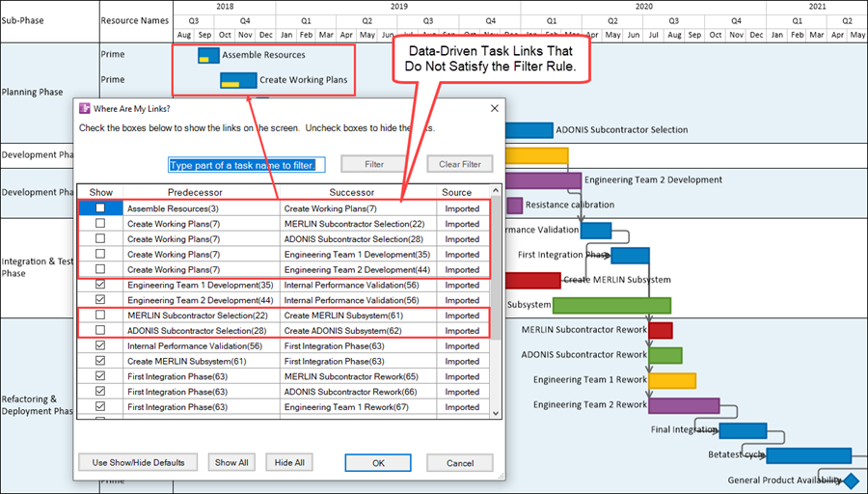Select the green Create ADONIS Subsystem bar
Image resolution: width=868 pixels, height=494 pixels.
click(611, 305)
